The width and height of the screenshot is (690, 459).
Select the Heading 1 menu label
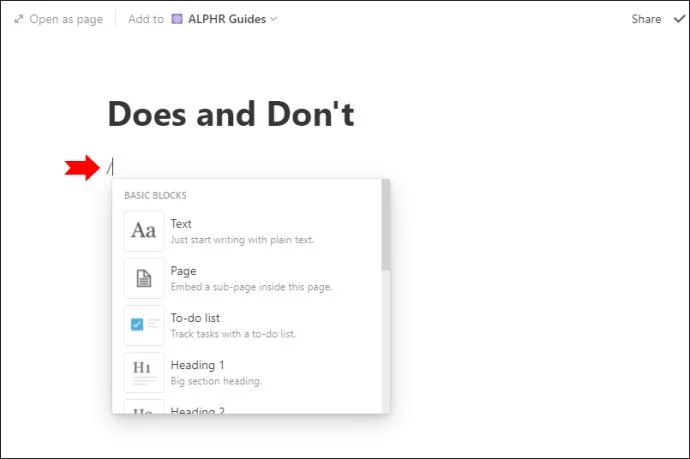pos(197,365)
